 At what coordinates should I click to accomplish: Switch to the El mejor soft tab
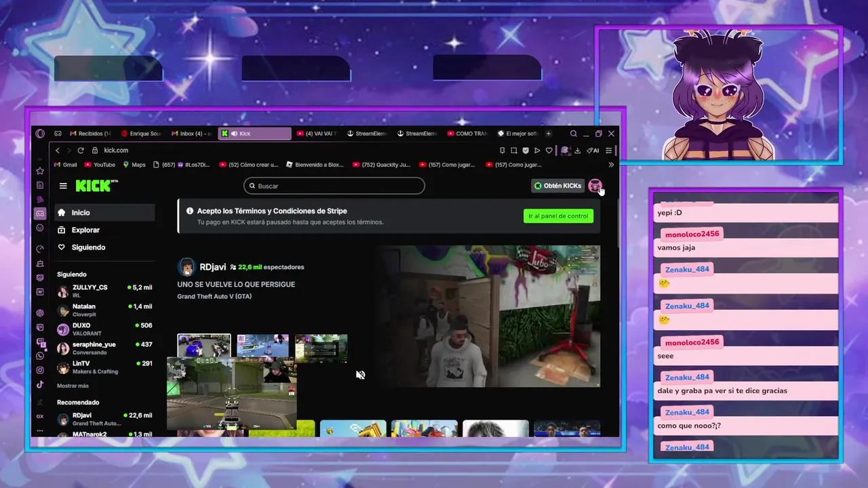click(518, 134)
